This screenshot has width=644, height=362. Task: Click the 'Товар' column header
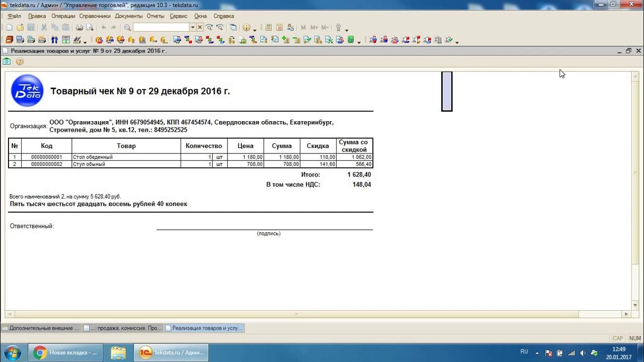(126, 146)
